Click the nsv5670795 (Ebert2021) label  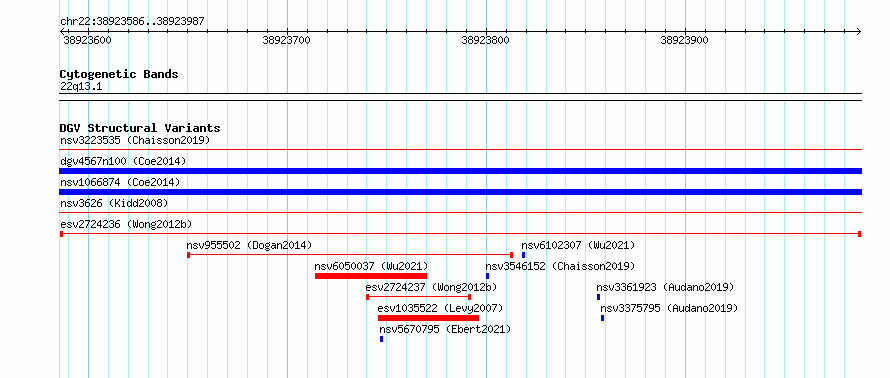click(445, 329)
